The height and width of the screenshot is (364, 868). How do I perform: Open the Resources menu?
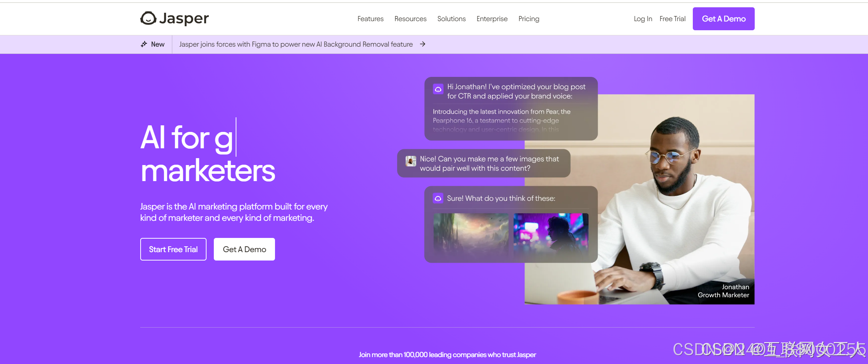[411, 19]
